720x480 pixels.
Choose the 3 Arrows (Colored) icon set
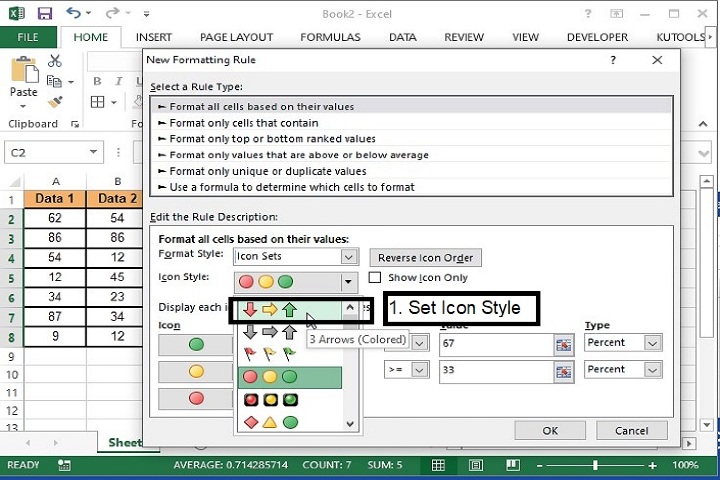[x=289, y=310]
